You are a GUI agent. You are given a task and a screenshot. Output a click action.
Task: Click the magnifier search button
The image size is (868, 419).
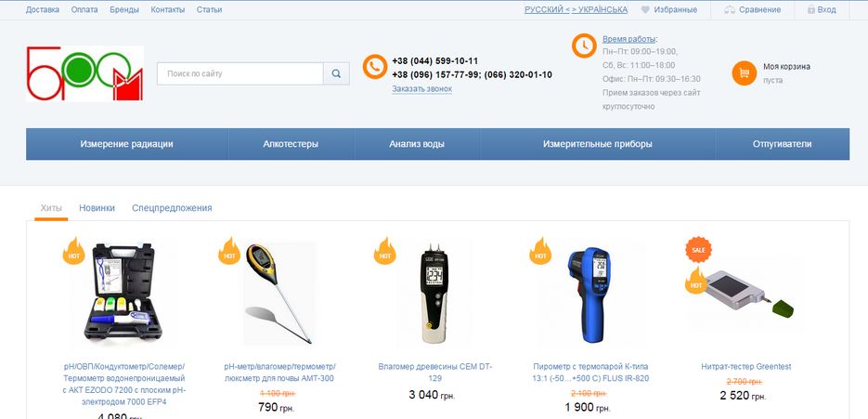[336, 73]
